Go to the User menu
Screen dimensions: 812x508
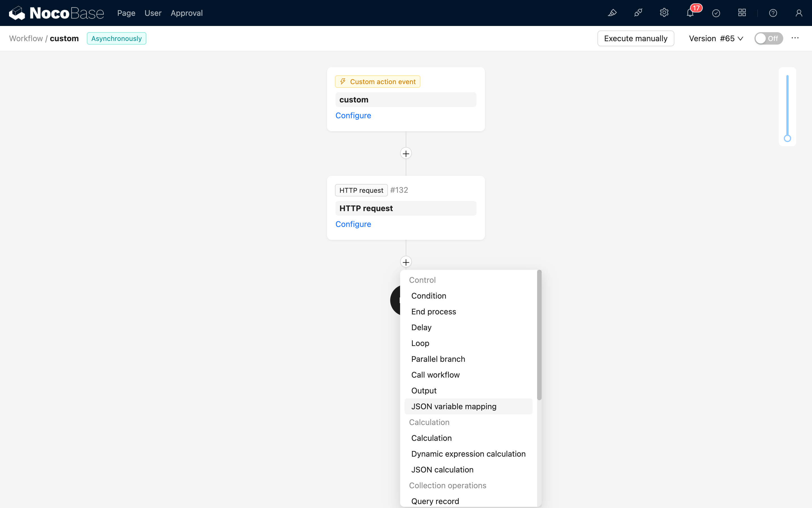153,13
